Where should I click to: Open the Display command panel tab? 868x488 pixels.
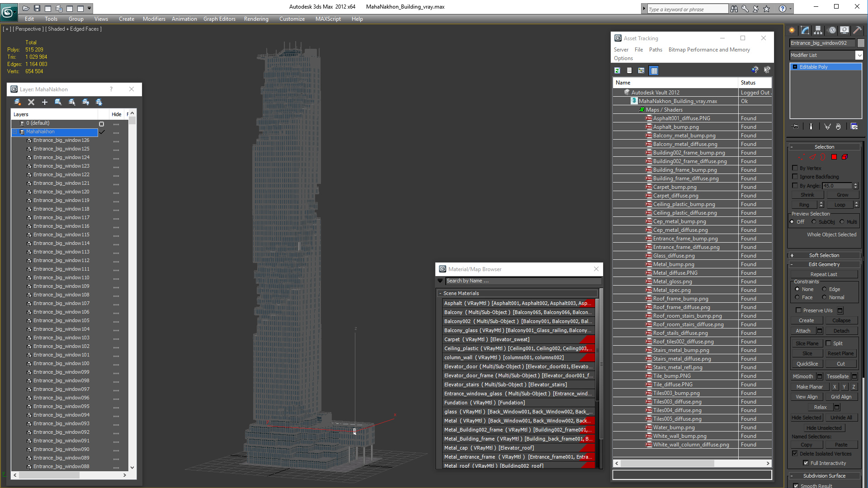844,30
